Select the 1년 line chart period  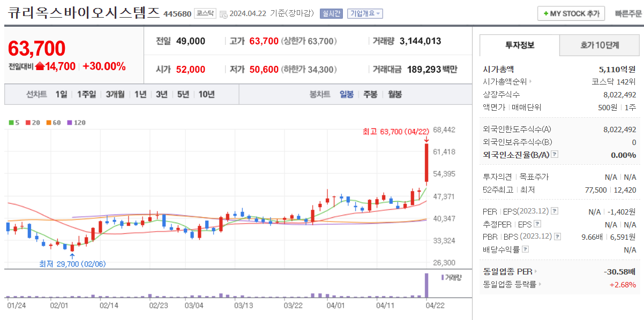pyautogui.click(x=140, y=94)
